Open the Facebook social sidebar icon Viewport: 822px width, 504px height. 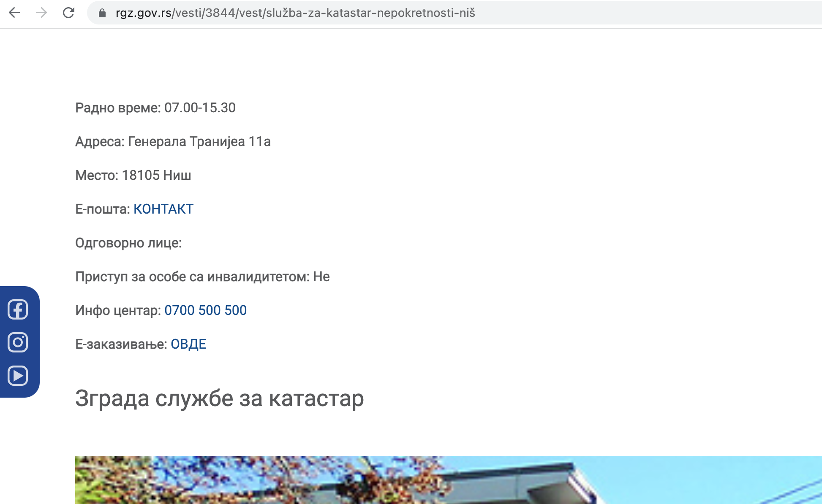click(17, 310)
